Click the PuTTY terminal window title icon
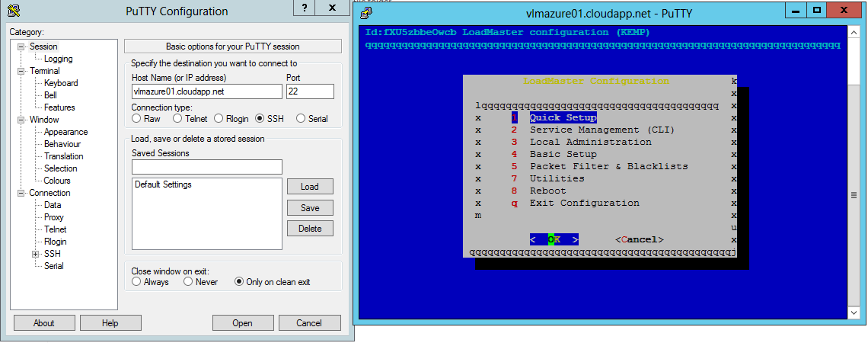 [x=365, y=11]
